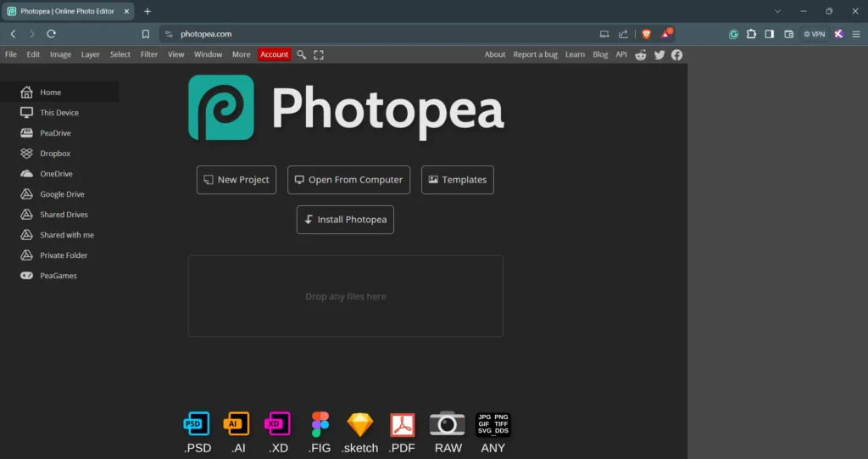Toggle fullscreen mode icon in the menu bar
The height and width of the screenshot is (459, 868).
[x=319, y=54]
